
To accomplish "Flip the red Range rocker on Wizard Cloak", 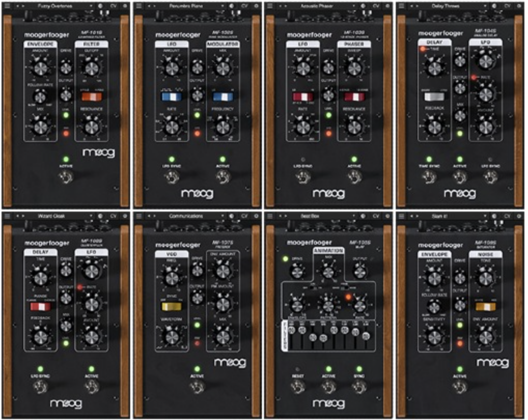I will click(x=40, y=306).
